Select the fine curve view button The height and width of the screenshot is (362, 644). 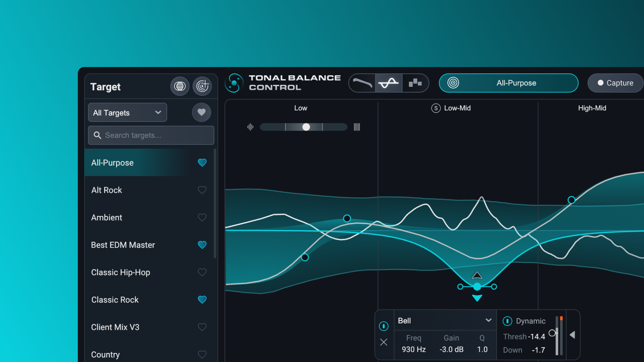coord(388,83)
